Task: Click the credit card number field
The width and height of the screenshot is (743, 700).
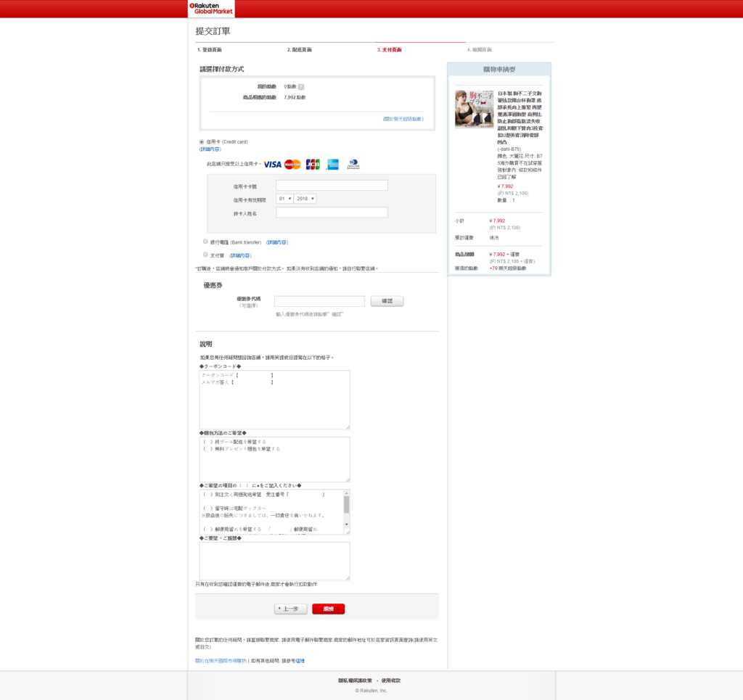Action: coord(332,186)
